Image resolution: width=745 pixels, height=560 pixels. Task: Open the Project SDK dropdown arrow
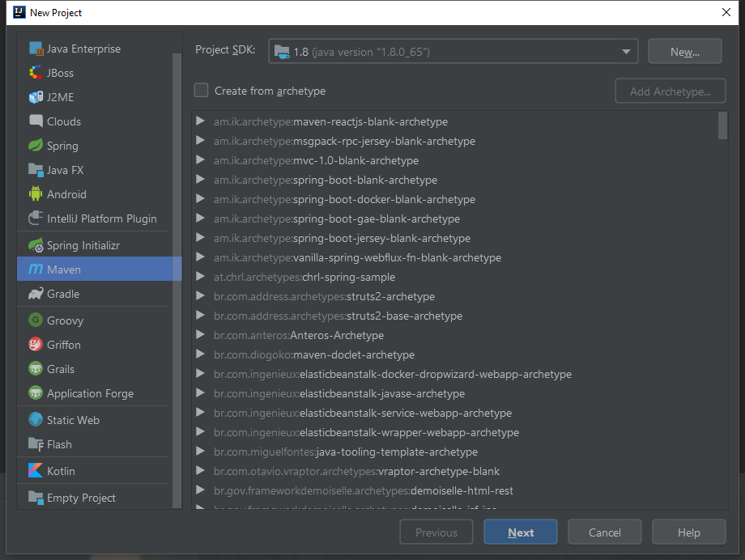[626, 52]
